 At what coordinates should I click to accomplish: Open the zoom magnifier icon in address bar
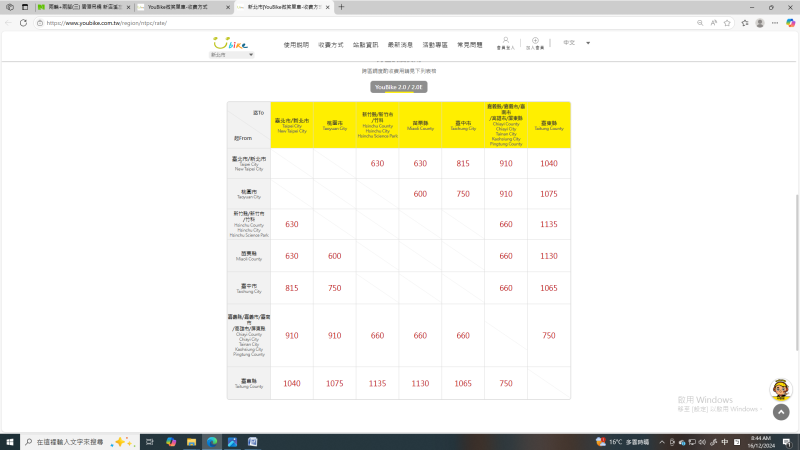click(x=700, y=23)
